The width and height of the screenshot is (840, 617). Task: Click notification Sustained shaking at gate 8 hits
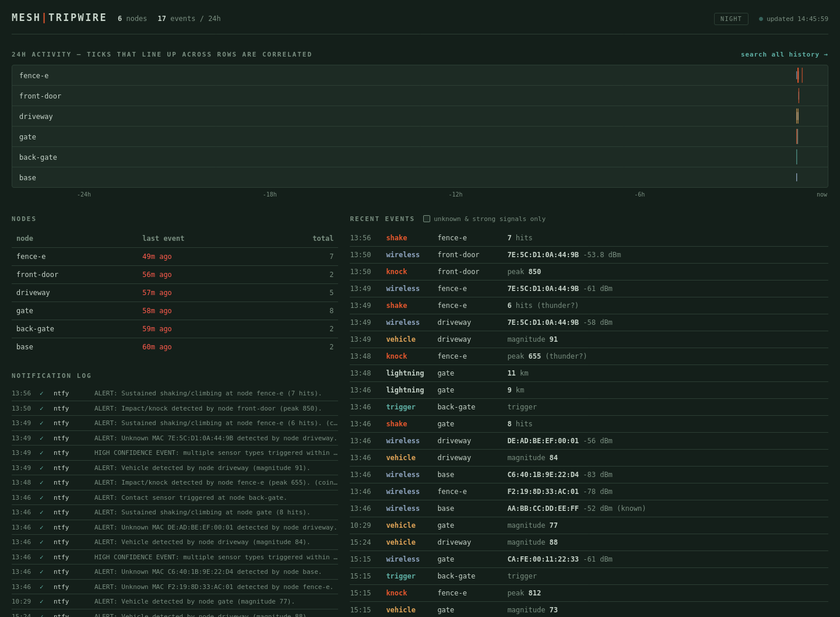pos(175,513)
